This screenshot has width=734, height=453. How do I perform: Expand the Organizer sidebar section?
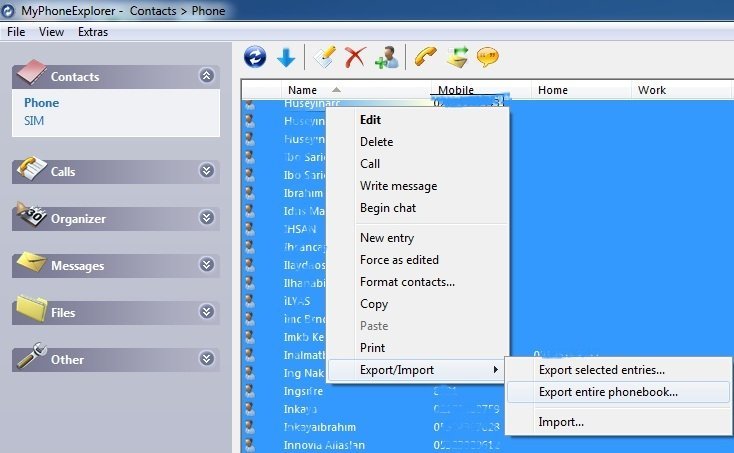point(206,218)
